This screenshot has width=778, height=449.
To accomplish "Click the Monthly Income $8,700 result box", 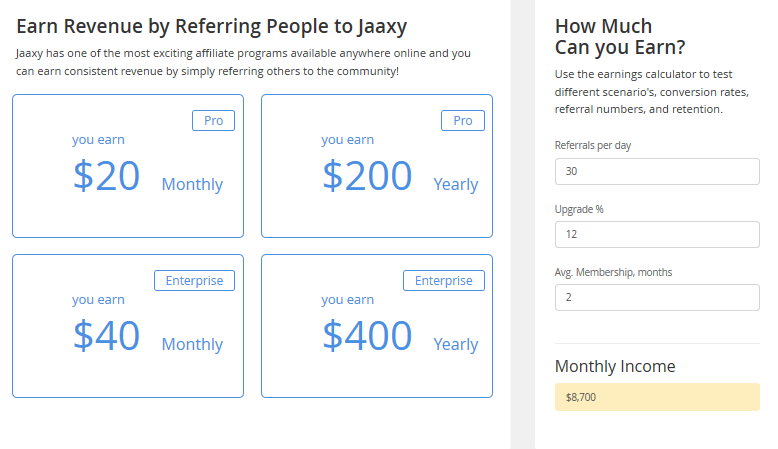I will (657, 397).
